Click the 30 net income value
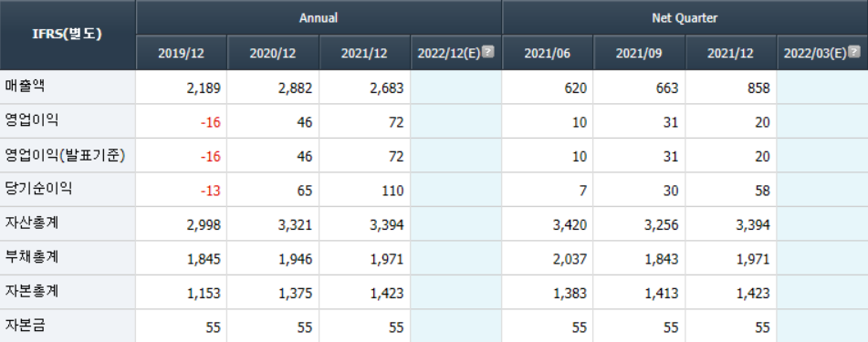Image resolution: width=868 pixels, height=342 pixels. [672, 191]
